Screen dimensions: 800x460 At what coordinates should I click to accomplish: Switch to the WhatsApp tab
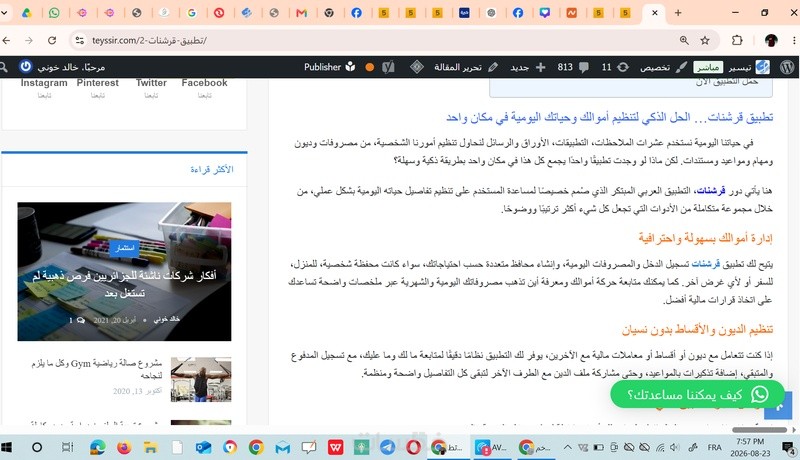(54, 13)
